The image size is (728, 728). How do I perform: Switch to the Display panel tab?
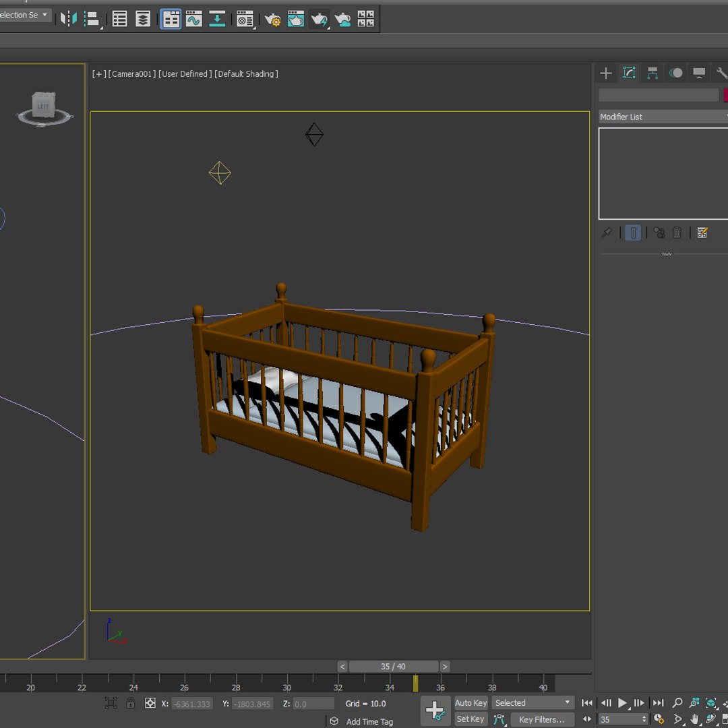point(699,73)
